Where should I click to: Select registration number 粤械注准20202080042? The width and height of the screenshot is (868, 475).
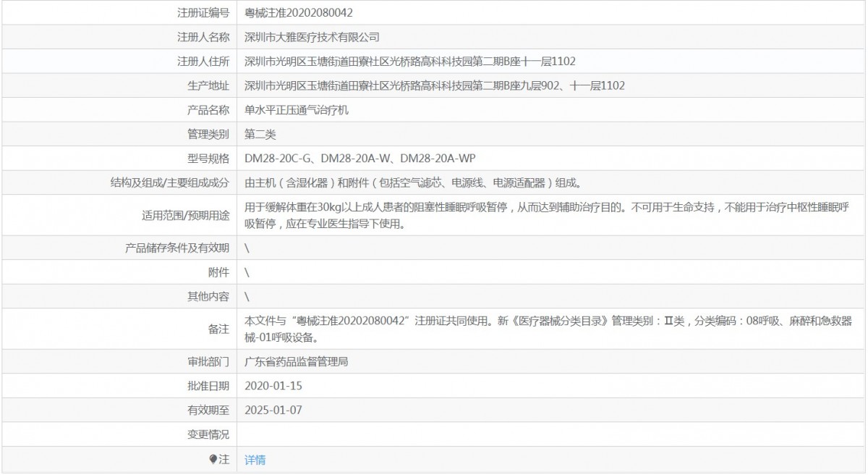click(x=299, y=13)
